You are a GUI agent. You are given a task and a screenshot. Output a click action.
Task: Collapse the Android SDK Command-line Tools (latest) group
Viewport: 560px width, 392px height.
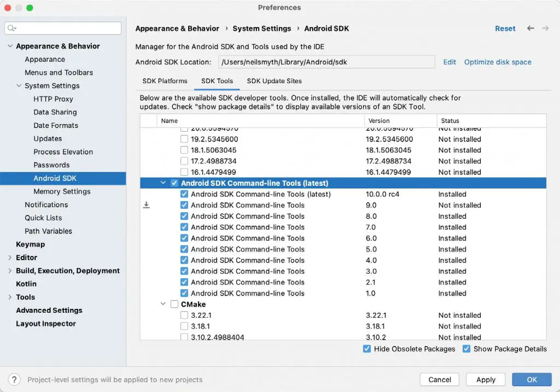(x=163, y=183)
